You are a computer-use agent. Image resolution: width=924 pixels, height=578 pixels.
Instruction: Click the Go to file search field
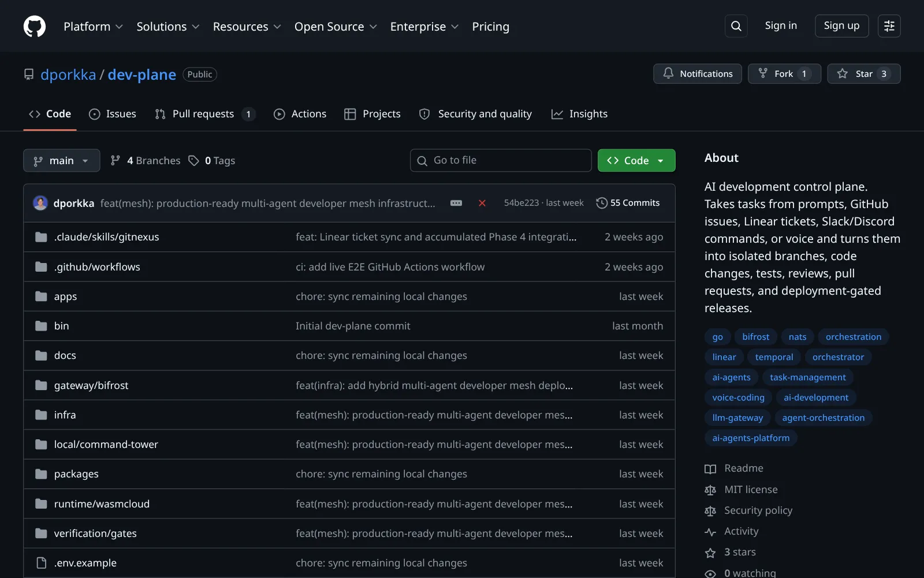501,161
